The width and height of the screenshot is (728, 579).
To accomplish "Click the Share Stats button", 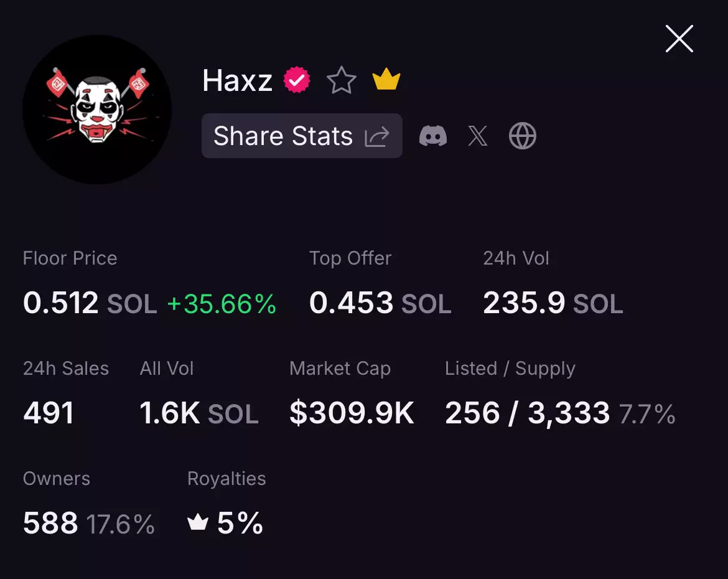I will pyautogui.click(x=301, y=136).
